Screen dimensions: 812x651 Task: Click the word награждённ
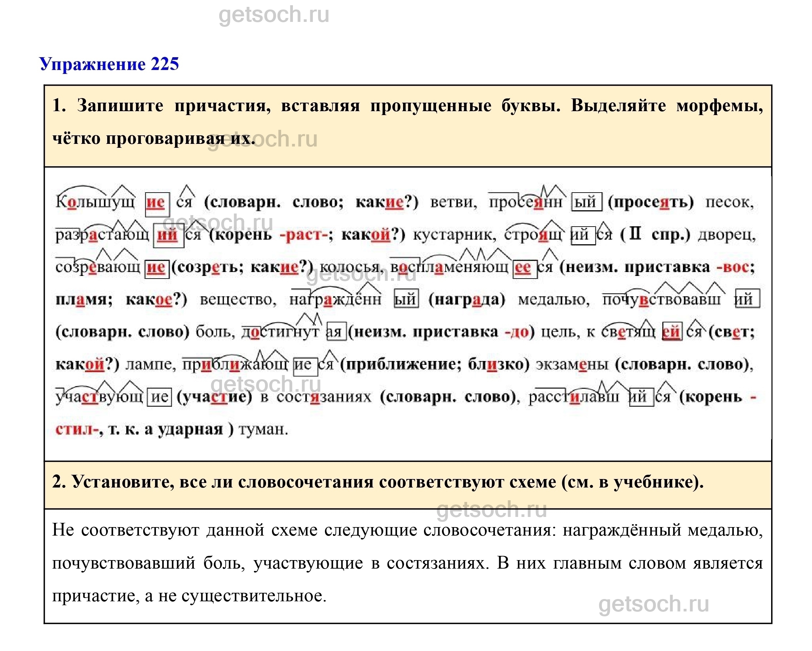coord(335,300)
